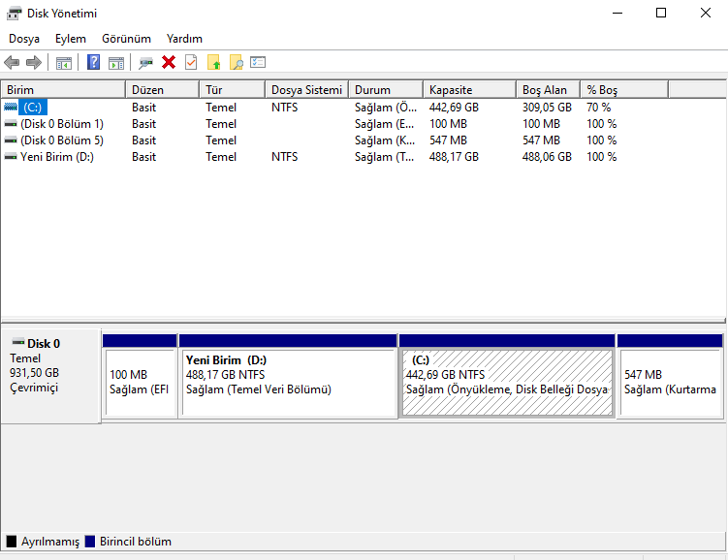Click the Back arrow toolbar icon
This screenshot has height=560, width=728.
pos(12,62)
